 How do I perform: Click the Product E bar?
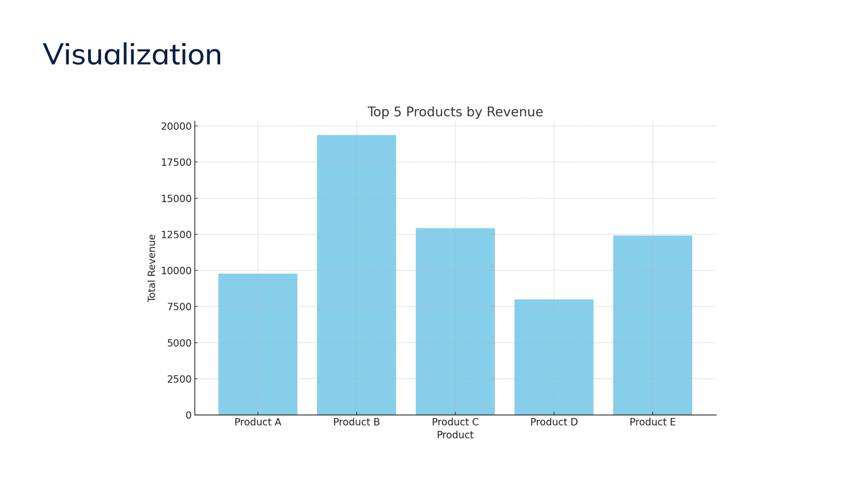(x=652, y=325)
